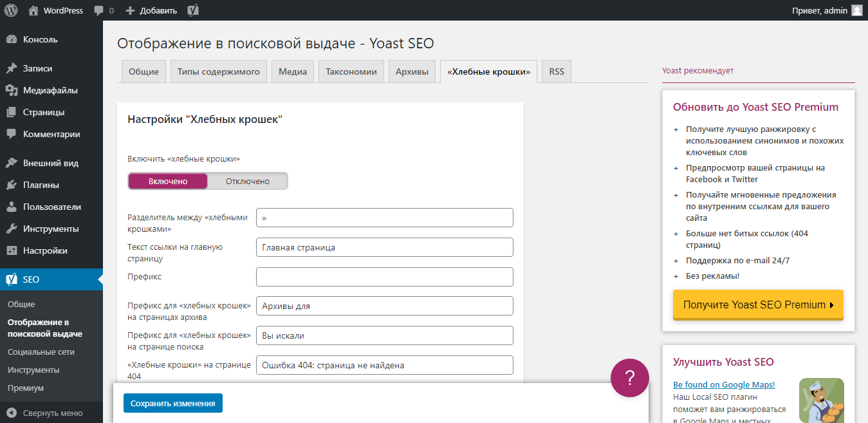Open the RSS settings tab
Image resolution: width=868 pixels, height=423 pixels.
[556, 71]
